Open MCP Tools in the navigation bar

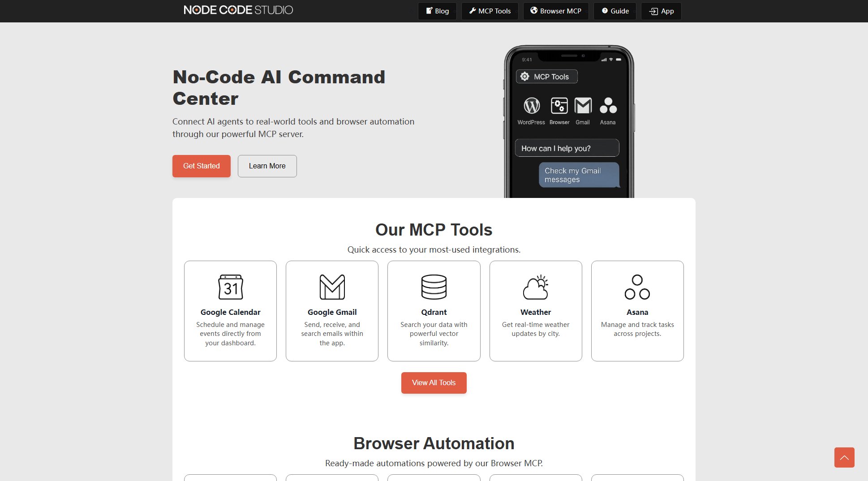click(490, 11)
